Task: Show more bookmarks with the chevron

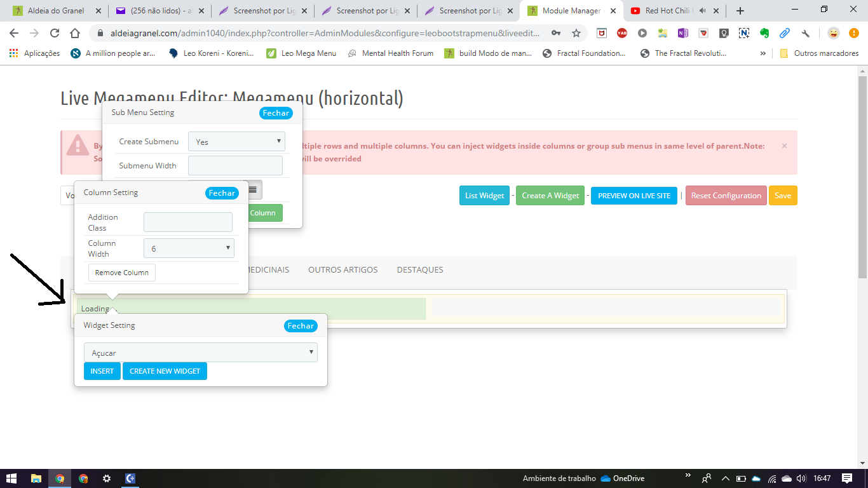Action: pos(763,53)
